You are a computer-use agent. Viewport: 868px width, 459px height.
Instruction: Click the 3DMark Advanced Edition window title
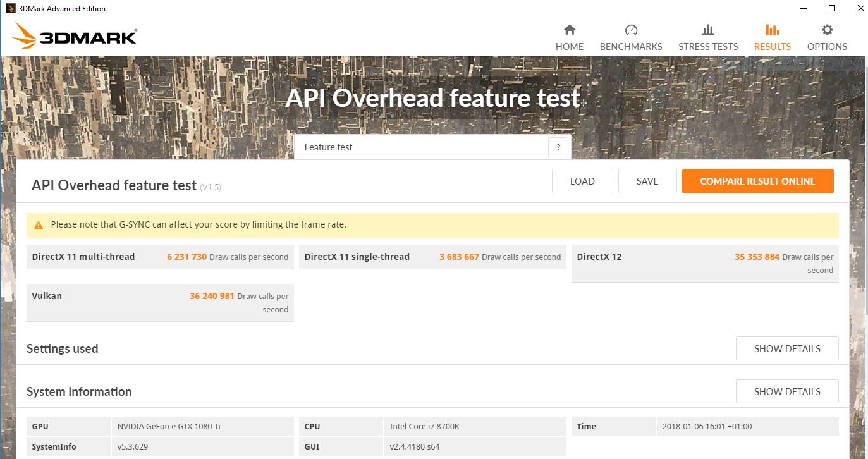point(63,8)
